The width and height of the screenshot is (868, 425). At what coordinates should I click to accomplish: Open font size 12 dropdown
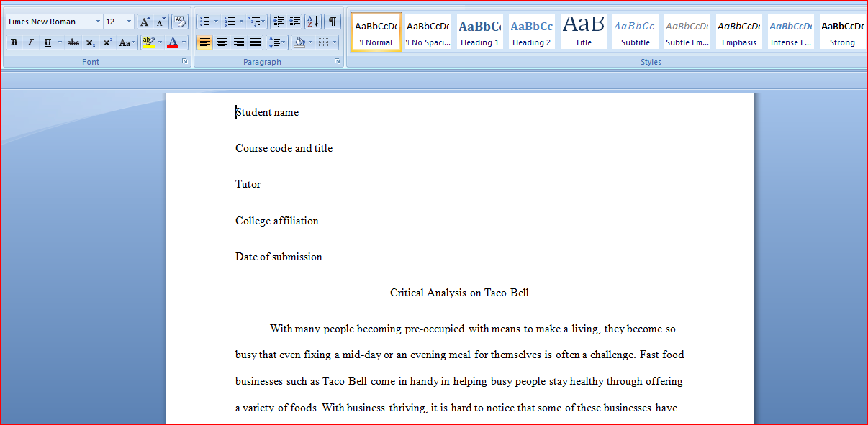point(129,22)
